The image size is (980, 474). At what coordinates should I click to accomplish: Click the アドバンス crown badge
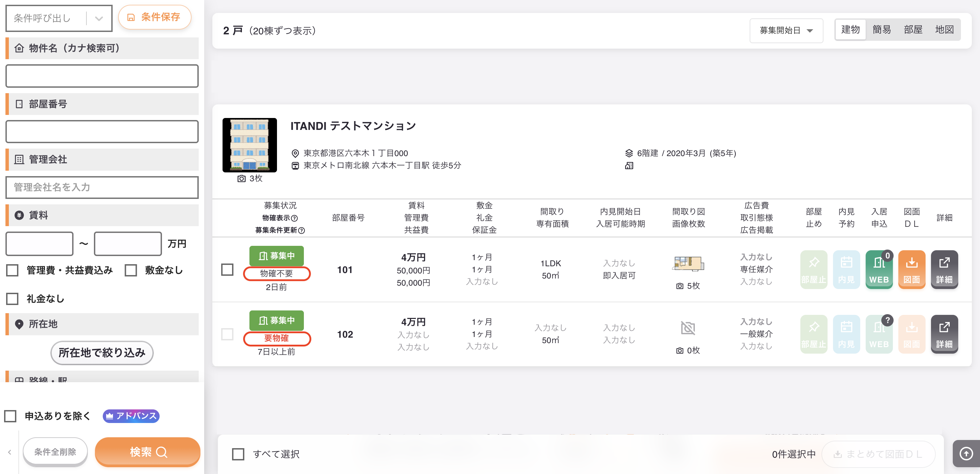131,416
